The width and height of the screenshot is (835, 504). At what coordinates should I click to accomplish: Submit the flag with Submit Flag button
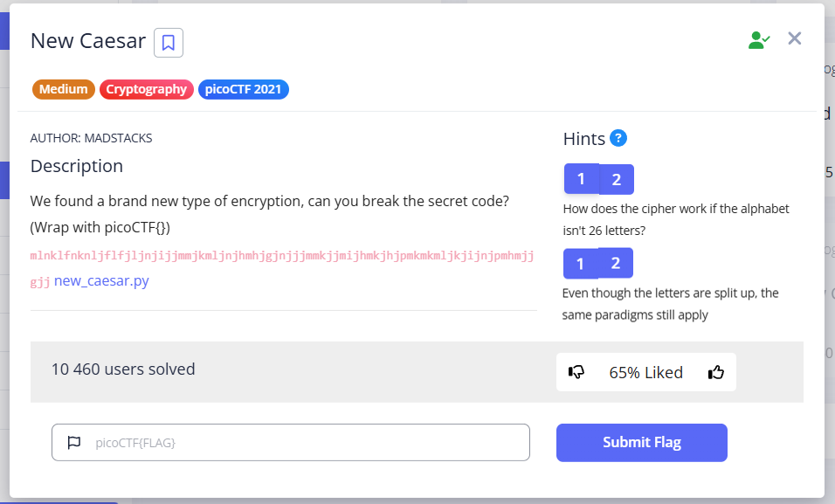pos(641,443)
